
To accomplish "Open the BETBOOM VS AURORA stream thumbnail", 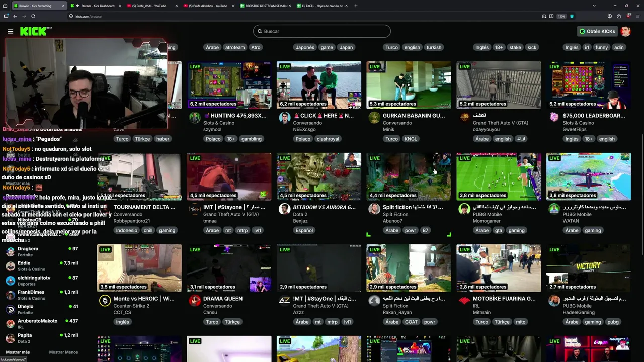I will 319,176.
